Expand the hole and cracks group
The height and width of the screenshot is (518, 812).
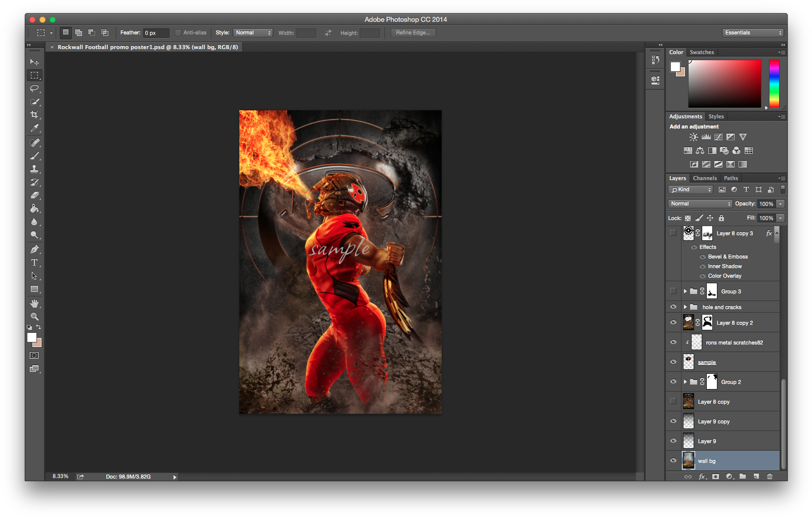point(686,307)
